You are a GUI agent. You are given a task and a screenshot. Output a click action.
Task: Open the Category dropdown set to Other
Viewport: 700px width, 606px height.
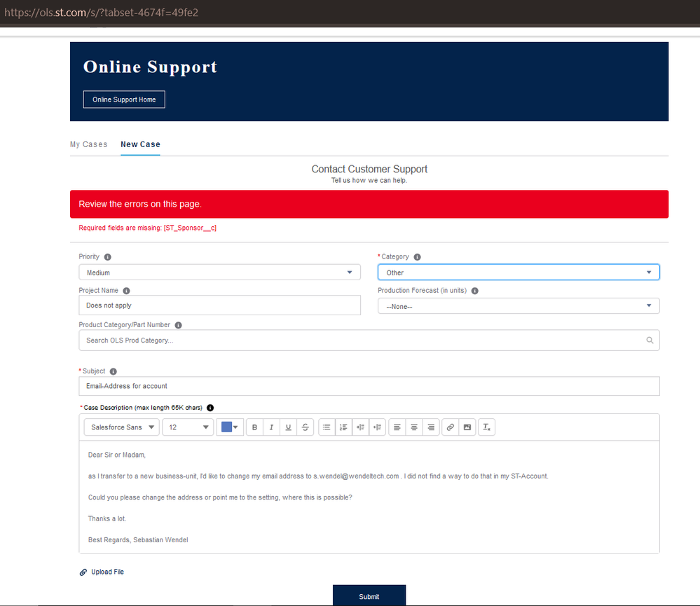point(519,273)
